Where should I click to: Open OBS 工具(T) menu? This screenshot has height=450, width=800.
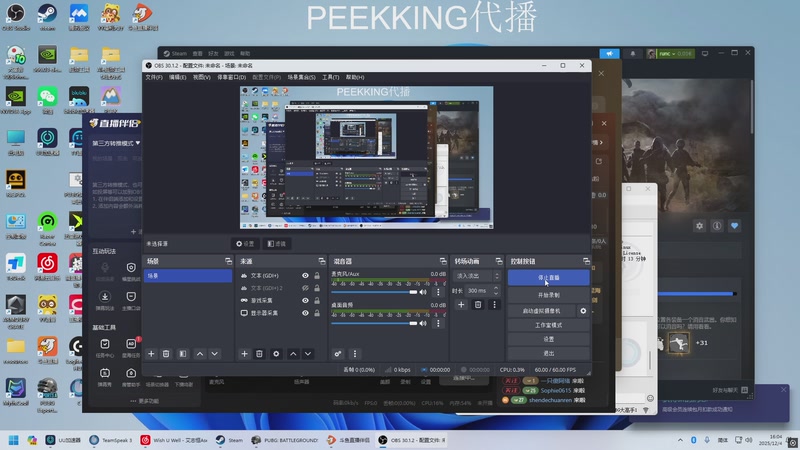(x=331, y=78)
